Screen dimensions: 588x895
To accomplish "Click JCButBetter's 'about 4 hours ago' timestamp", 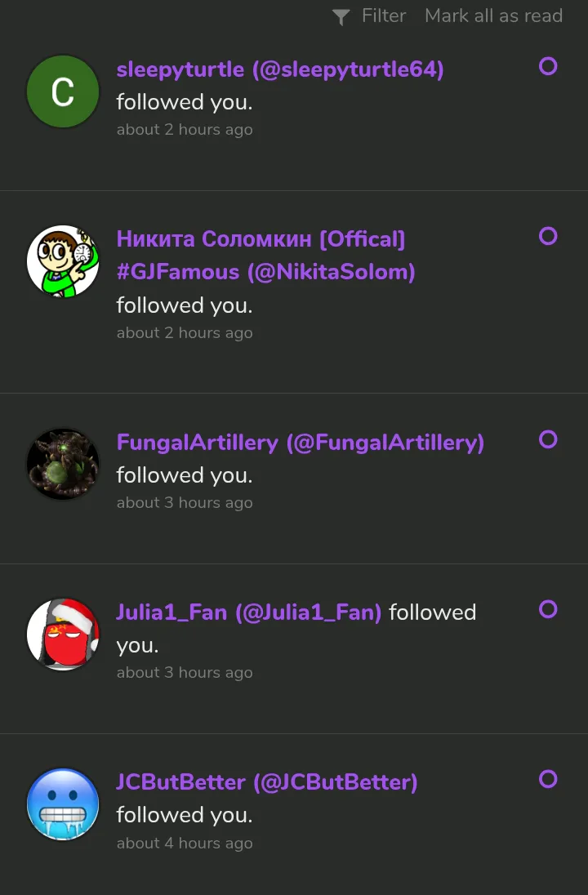I will tap(185, 843).
